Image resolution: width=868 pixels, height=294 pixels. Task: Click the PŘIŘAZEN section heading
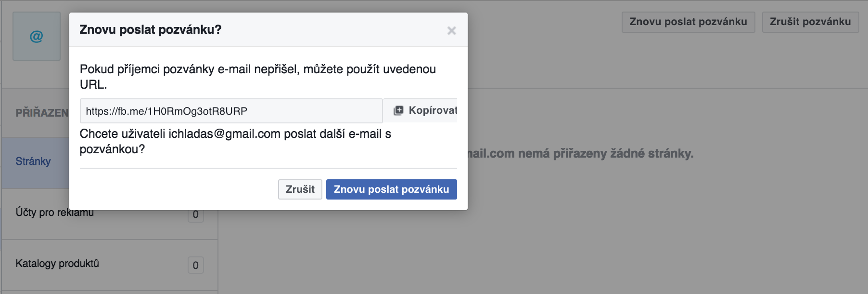pyautogui.click(x=42, y=113)
